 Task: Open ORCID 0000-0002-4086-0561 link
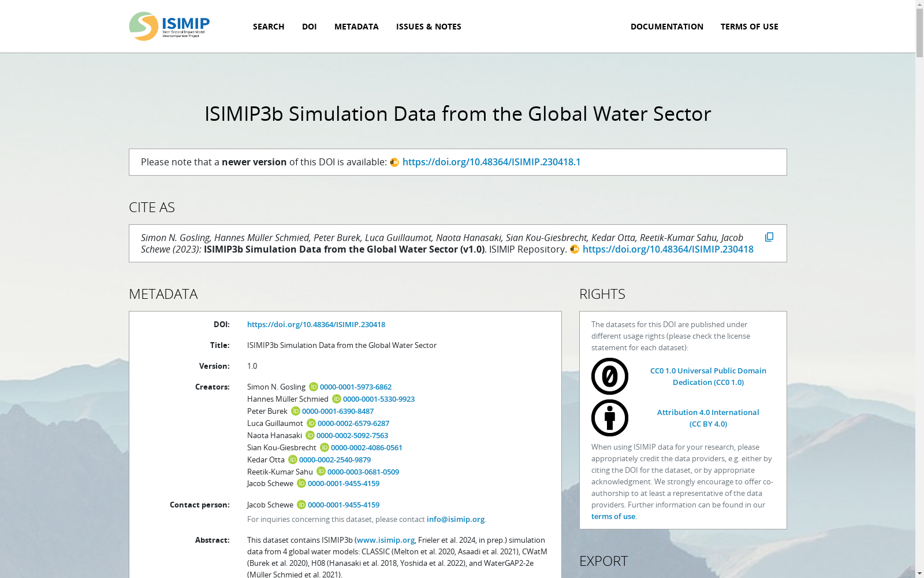click(x=367, y=447)
